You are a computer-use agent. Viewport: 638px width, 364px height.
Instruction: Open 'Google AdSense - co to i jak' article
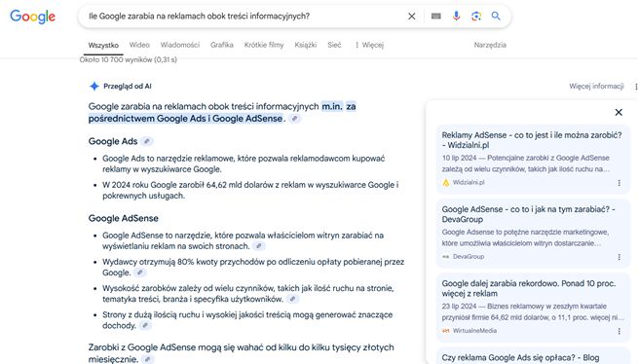click(x=528, y=214)
